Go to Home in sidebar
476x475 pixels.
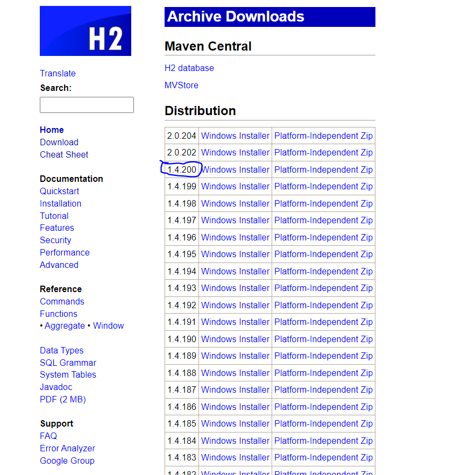(52, 130)
